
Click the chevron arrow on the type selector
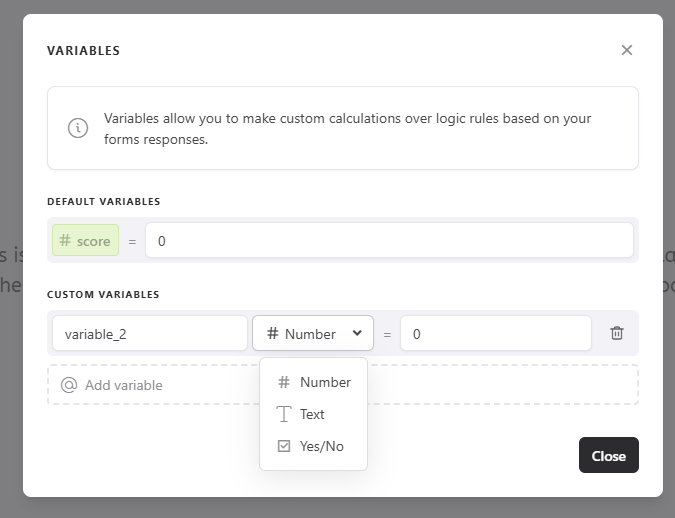(x=357, y=334)
